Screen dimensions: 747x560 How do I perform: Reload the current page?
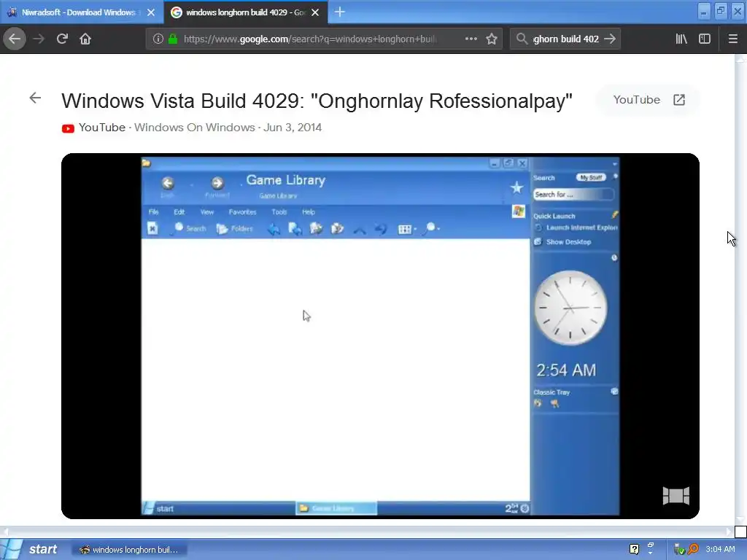tap(62, 39)
